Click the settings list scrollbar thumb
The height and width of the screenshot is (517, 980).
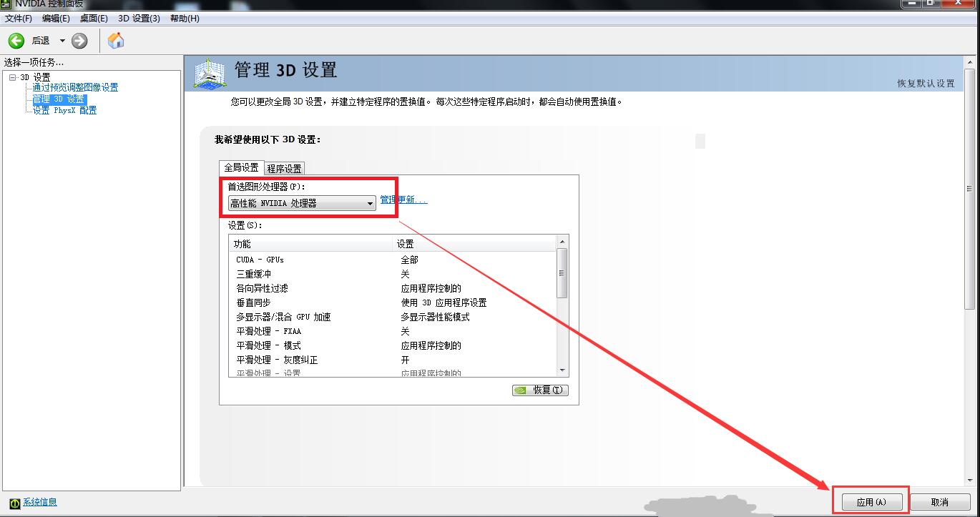pos(562,273)
